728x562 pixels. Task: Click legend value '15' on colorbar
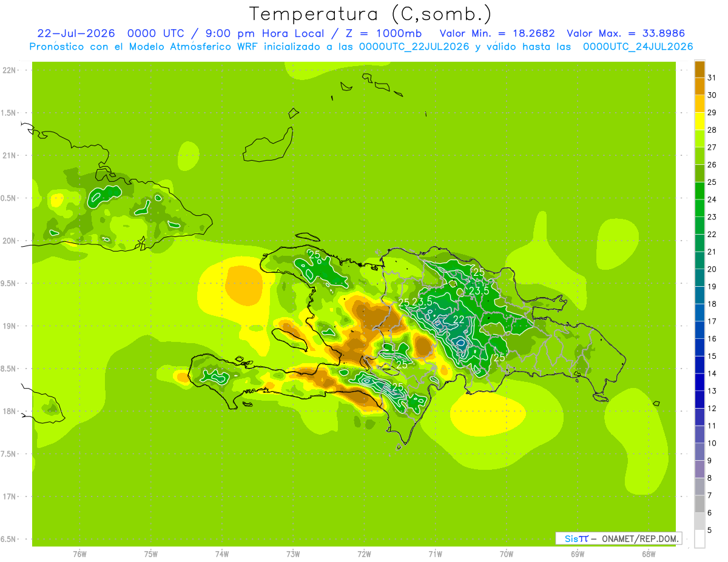tap(712, 356)
